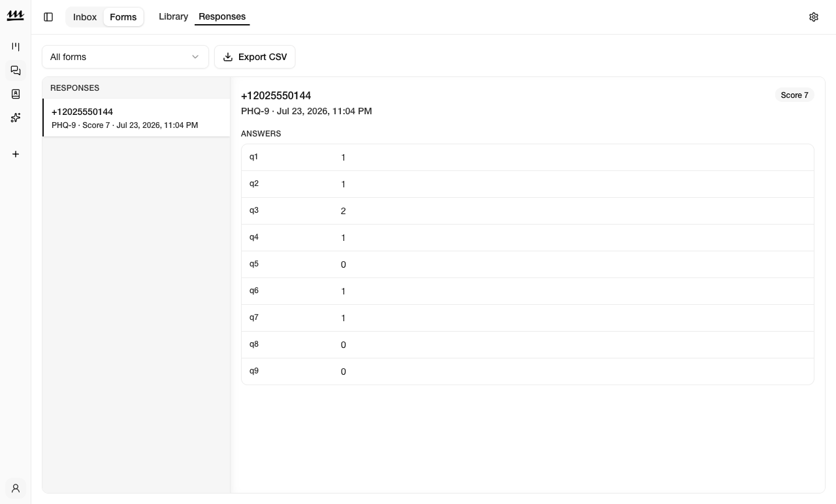This screenshot has width=836, height=504.
Task: Open the contacts book sidebar icon
Action: [16, 94]
